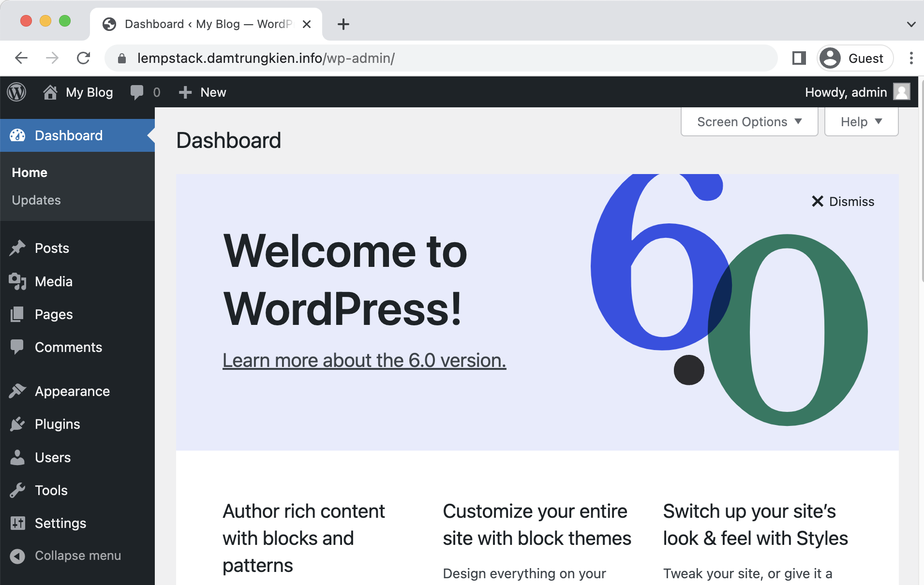Click the Settings sliders icon
Screen dimensions: 924x585
pyautogui.click(x=17, y=523)
